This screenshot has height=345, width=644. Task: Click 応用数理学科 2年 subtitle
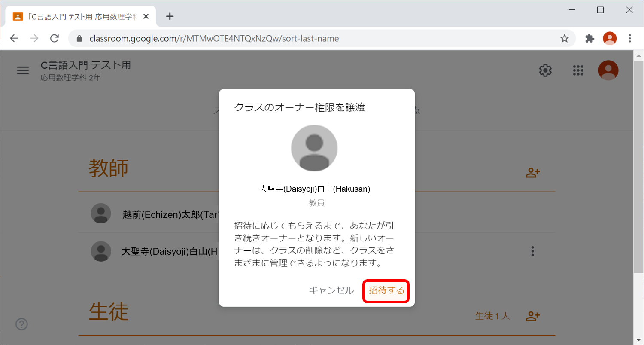70,78
